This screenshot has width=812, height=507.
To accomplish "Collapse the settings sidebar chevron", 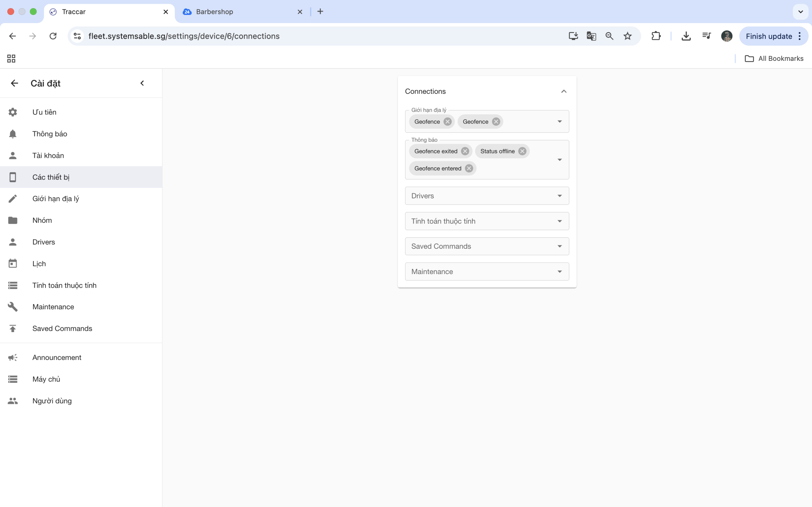I will point(142,83).
